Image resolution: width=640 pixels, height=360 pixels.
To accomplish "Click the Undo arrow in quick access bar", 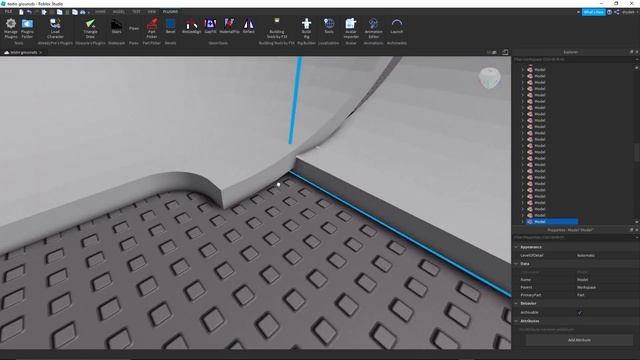I will [29, 12].
